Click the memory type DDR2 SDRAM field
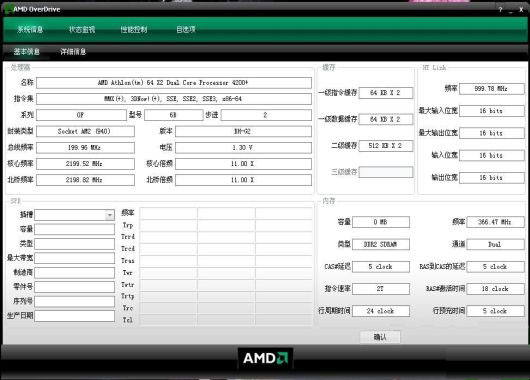 381,244
